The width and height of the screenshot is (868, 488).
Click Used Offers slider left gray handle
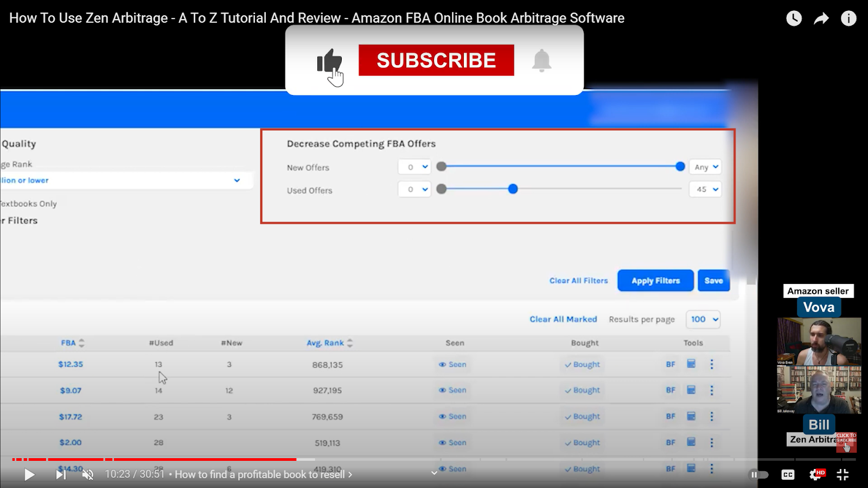442,189
